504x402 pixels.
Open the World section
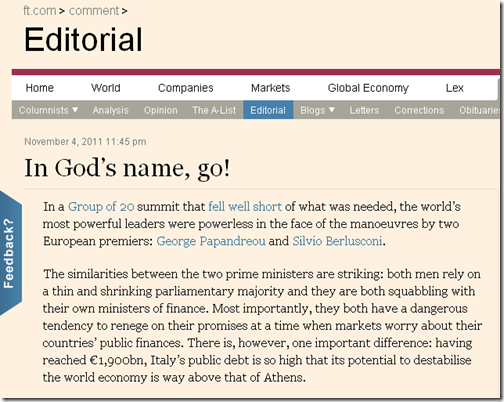tap(106, 88)
